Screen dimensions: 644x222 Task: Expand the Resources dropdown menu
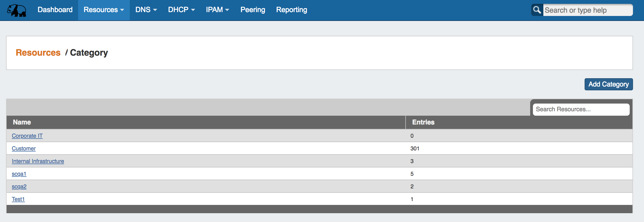point(104,10)
